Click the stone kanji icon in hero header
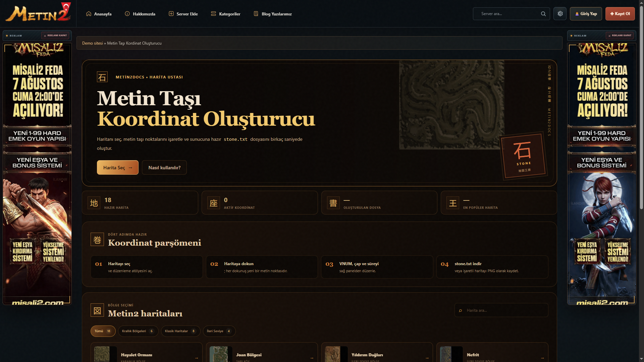The width and height of the screenshot is (644, 362). pyautogui.click(x=102, y=77)
